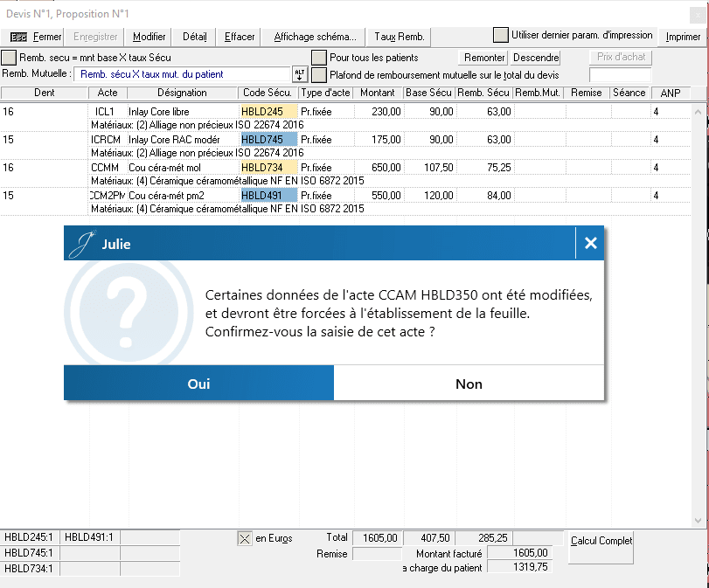The height and width of the screenshot is (588, 709).
Task: Click the Taux Remb. toolbar button
Action: coord(399,37)
